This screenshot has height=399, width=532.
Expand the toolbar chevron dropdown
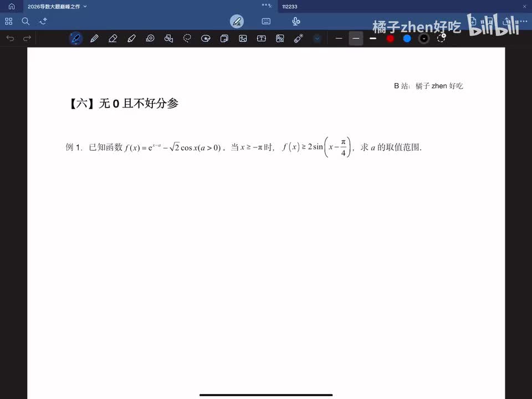pyautogui.click(x=317, y=38)
